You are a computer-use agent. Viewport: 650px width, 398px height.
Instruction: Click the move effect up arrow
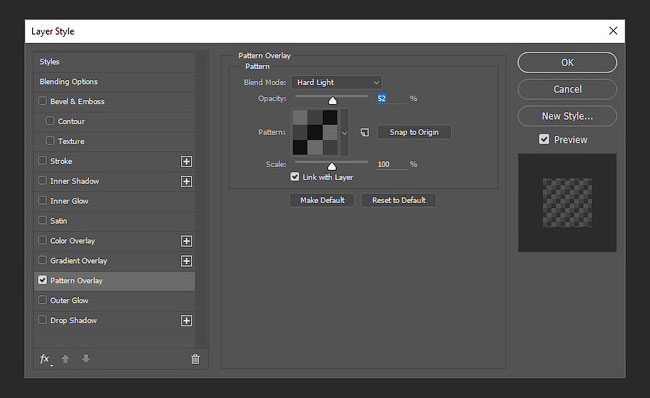pyautogui.click(x=65, y=359)
